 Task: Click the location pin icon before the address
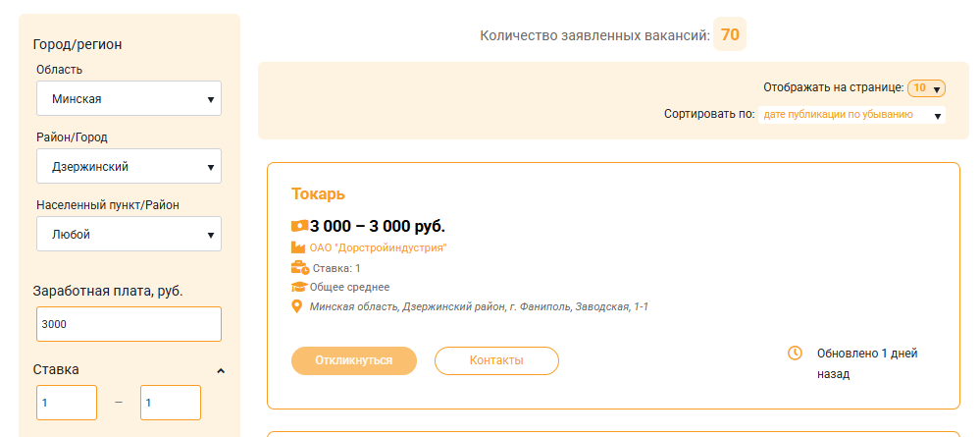pyautogui.click(x=297, y=306)
